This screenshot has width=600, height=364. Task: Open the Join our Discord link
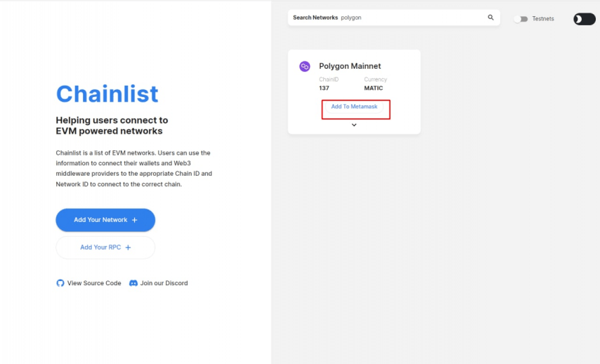click(x=164, y=283)
